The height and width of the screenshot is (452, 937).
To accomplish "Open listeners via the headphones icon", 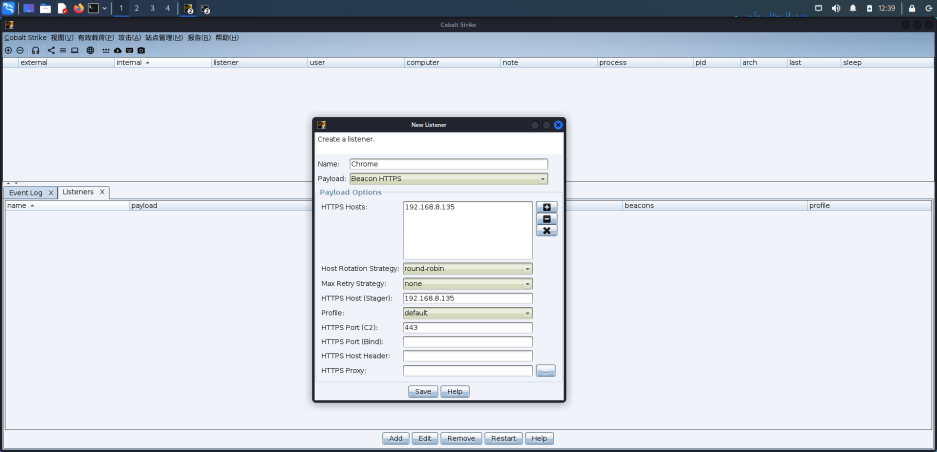I will pos(36,51).
